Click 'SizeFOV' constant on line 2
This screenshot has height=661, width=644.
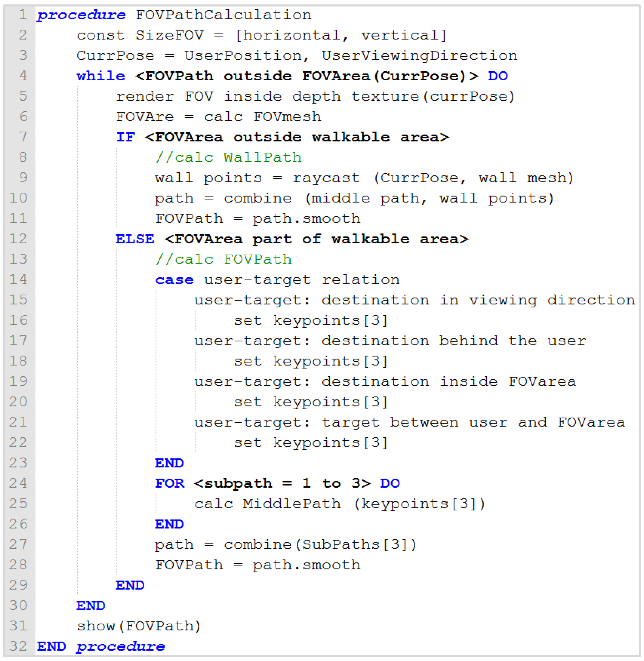pos(170,36)
